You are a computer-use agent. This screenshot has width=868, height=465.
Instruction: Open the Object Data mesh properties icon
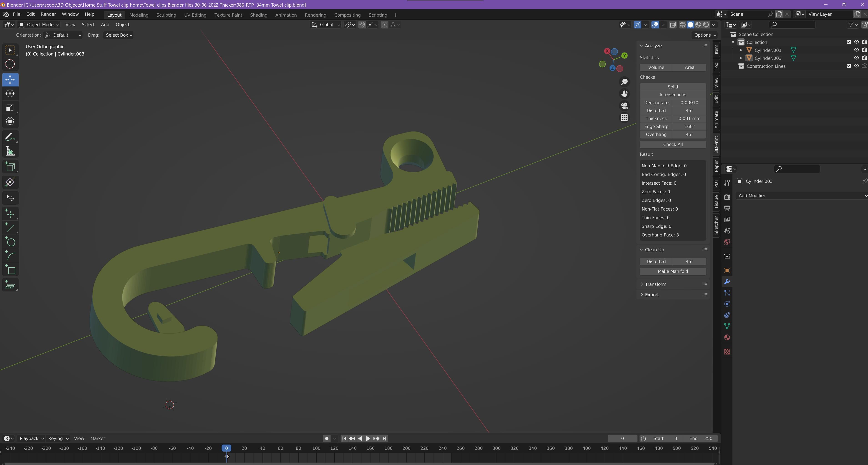(727, 326)
